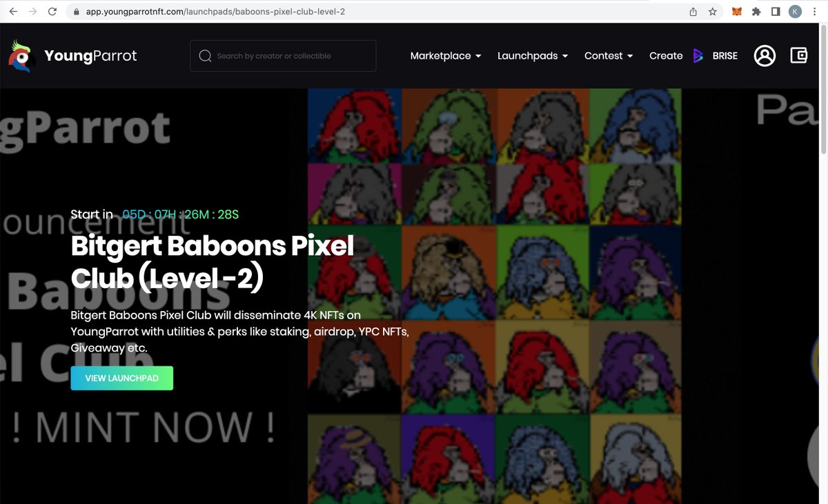Reload the page with the refresh icon
Image resolution: width=828 pixels, height=504 pixels.
click(52, 12)
